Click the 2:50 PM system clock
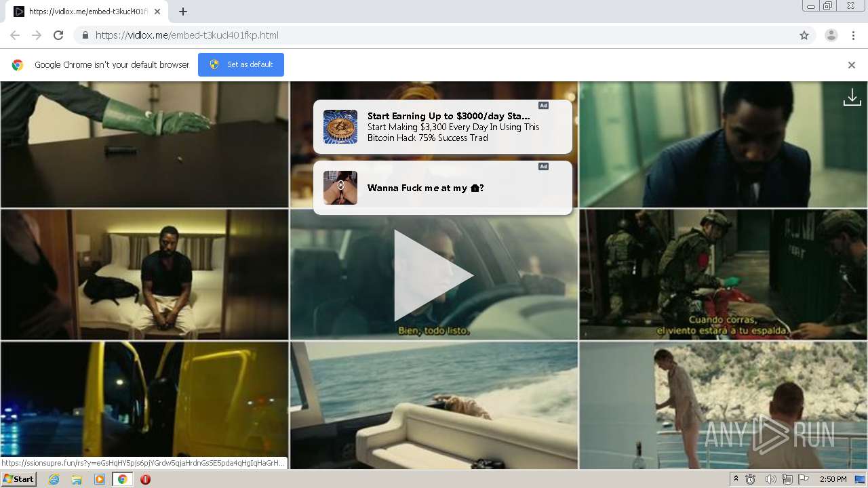Screen dimensions: 868x488 833,479
